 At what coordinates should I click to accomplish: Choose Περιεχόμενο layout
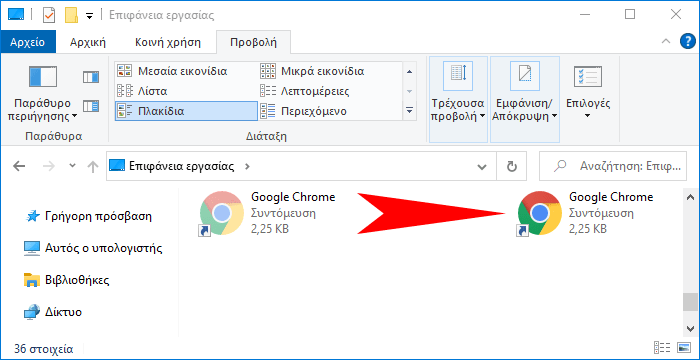click(329, 111)
